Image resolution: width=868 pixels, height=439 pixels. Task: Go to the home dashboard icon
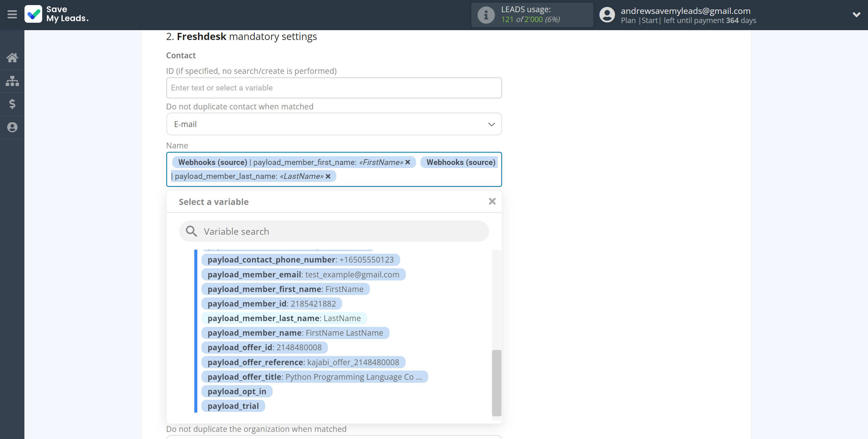(x=12, y=58)
